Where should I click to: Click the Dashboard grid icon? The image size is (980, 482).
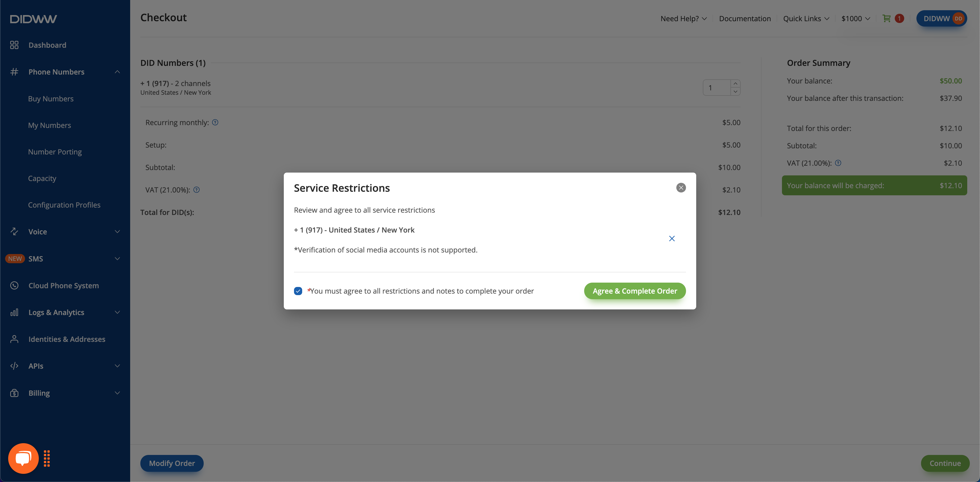[x=14, y=45]
